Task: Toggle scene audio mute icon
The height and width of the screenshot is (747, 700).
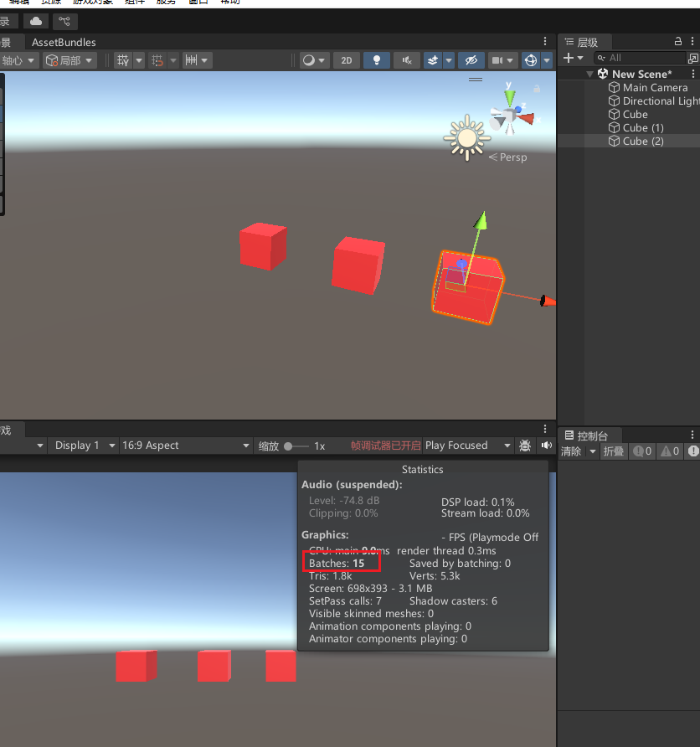Action: tap(406, 60)
